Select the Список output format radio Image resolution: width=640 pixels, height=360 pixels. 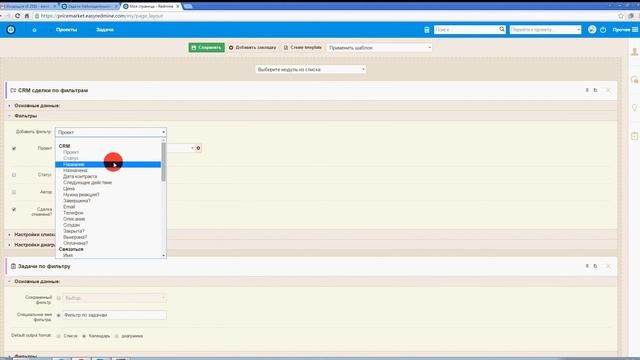click(59, 336)
